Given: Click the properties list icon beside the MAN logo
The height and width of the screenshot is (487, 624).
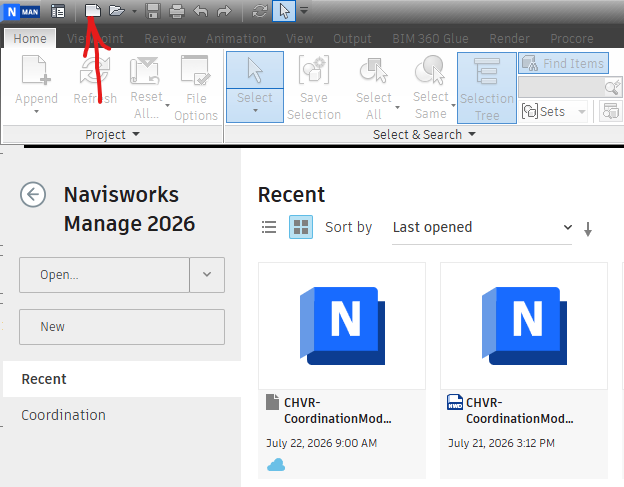Looking at the screenshot, I should (58, 12).
